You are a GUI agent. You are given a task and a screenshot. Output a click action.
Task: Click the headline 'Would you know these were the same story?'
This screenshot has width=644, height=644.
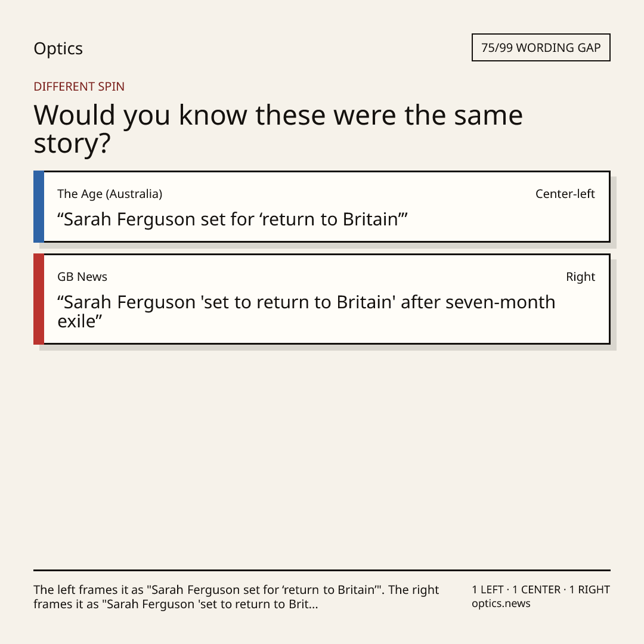click(x=278, y=129)
